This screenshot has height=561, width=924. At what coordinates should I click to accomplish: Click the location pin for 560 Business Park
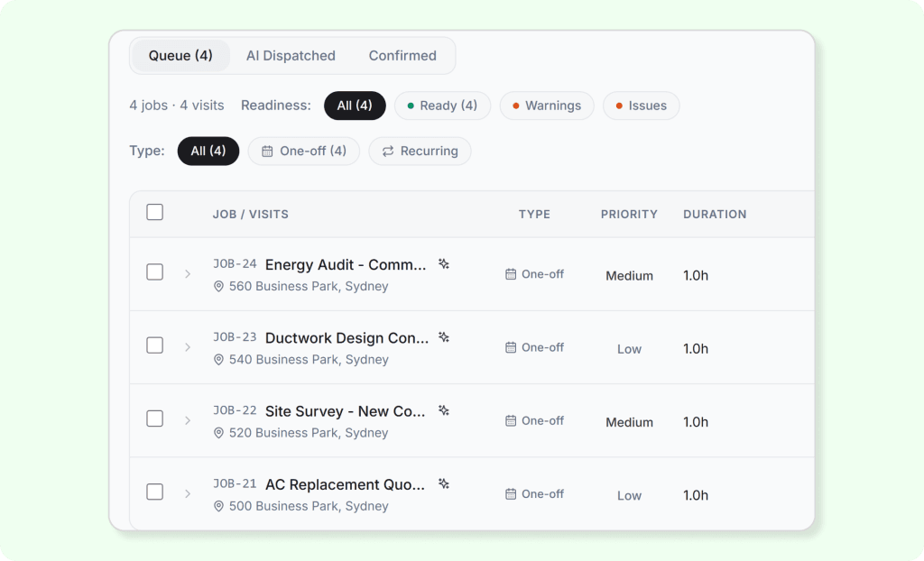coord(218,287)
